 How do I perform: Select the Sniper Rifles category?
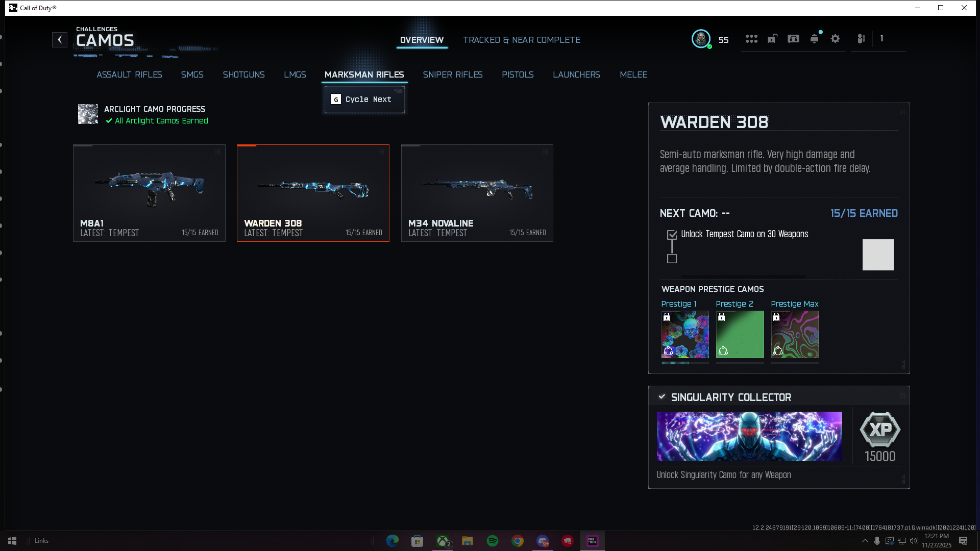tap(453, 74)
